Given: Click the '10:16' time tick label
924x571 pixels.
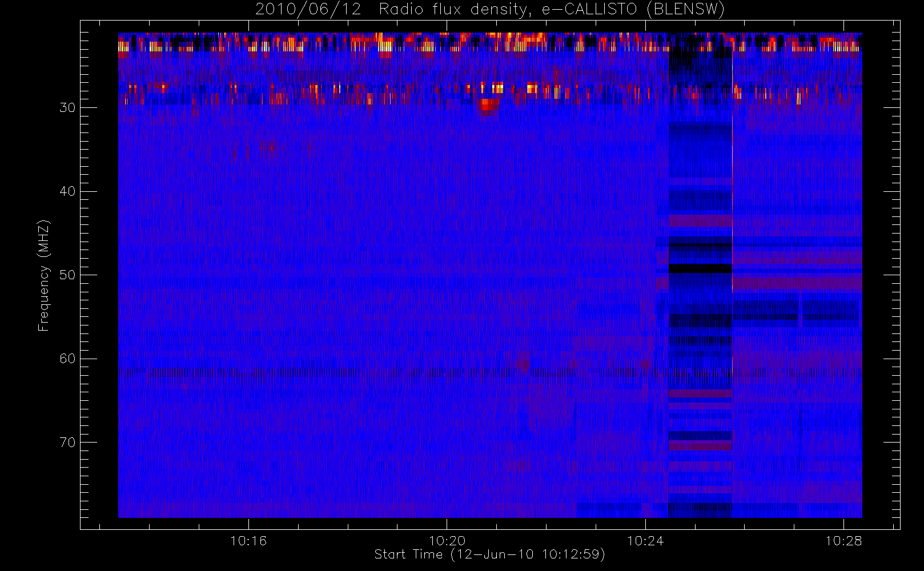Looking at the screenshot, I should click(248, 541).
